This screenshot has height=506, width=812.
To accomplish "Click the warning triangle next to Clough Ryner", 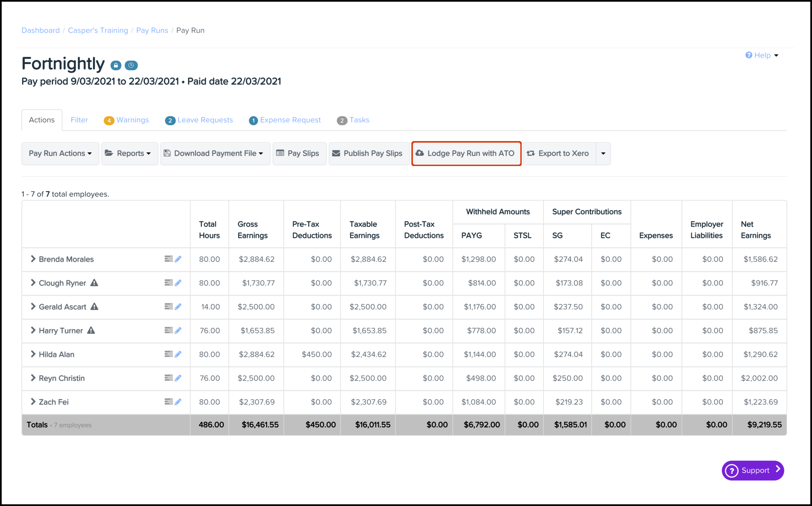I will [94, 283].
